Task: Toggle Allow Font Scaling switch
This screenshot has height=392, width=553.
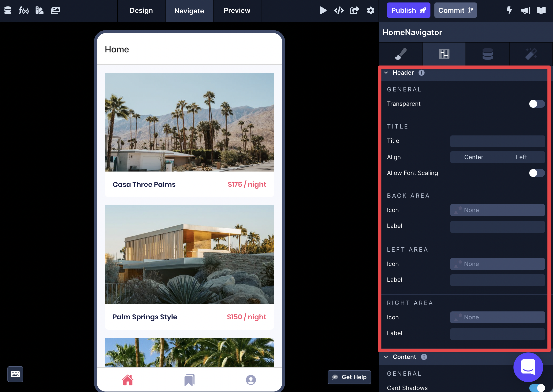Action: [x=537, y=173]
